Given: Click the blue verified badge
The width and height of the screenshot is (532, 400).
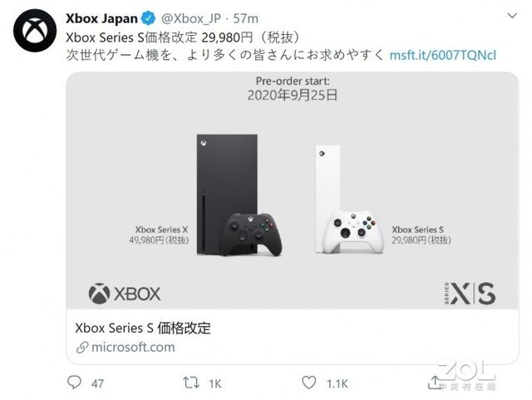Looking at the screenshot, I should coord(148,18).
